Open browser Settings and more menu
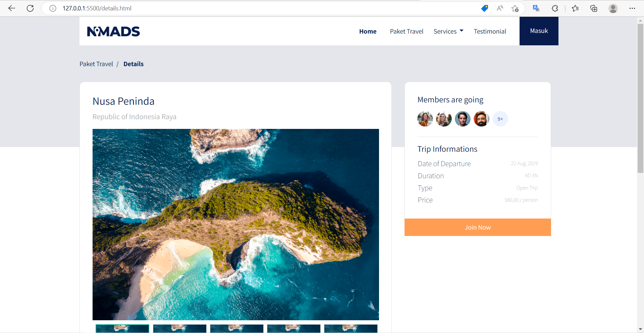Viewport: 644px width, 333px height. pyautogui.click(x=632, y=8)
